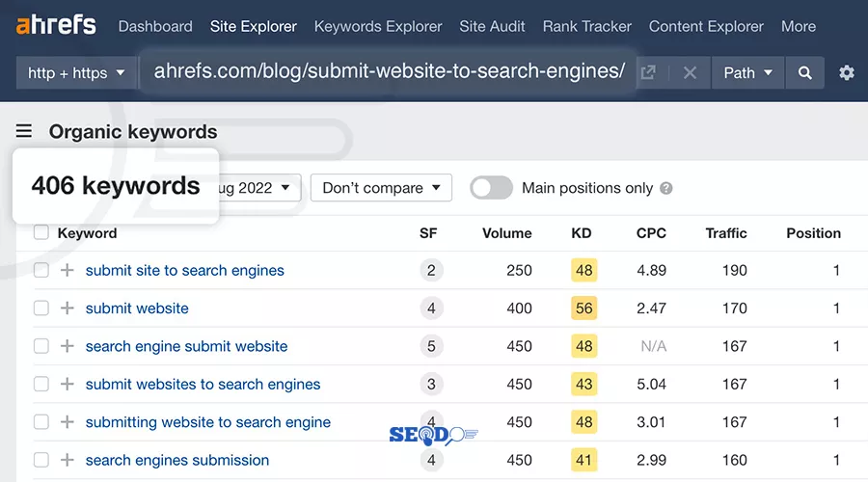The width and height of the screenshot is (868, 482).
Task: Click SF badge 3 in submit websites row
Action: tap(431, 384)
